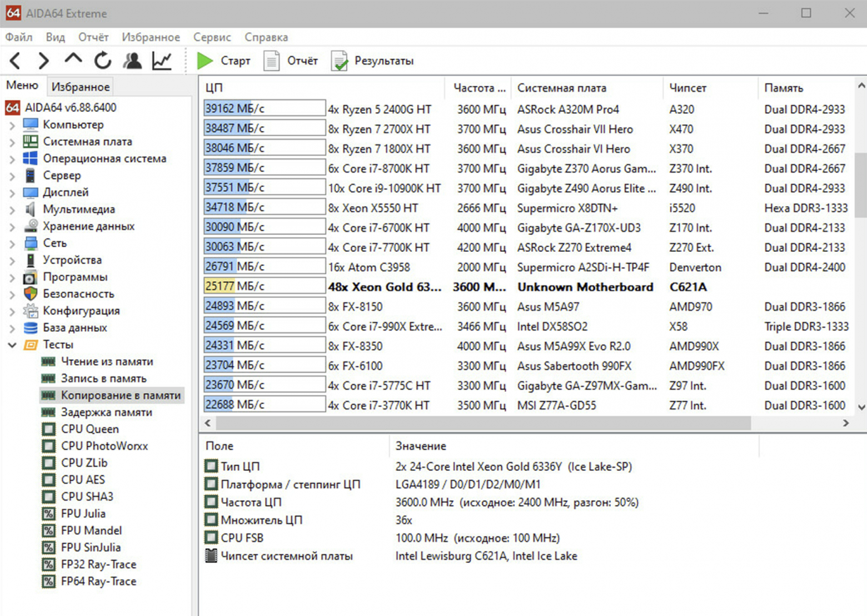Expand the Операционная система tree node
867x616 pixels.
click(12, 159)
